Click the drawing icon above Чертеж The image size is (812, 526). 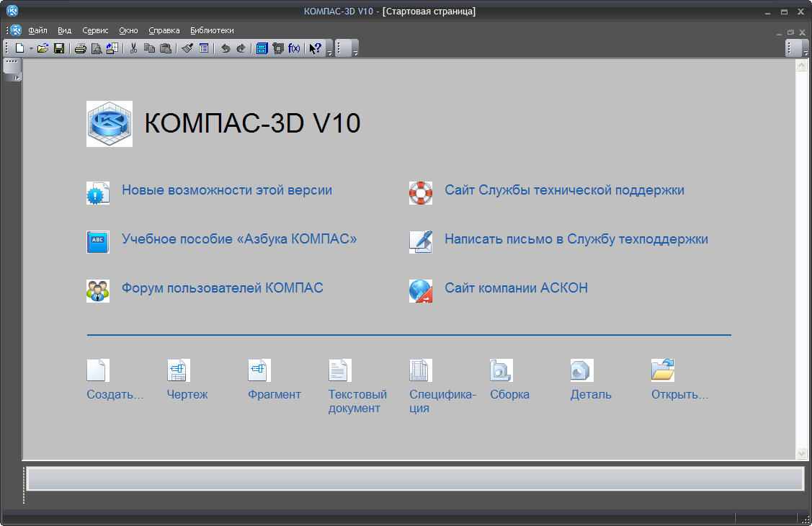tap(179, 370)
